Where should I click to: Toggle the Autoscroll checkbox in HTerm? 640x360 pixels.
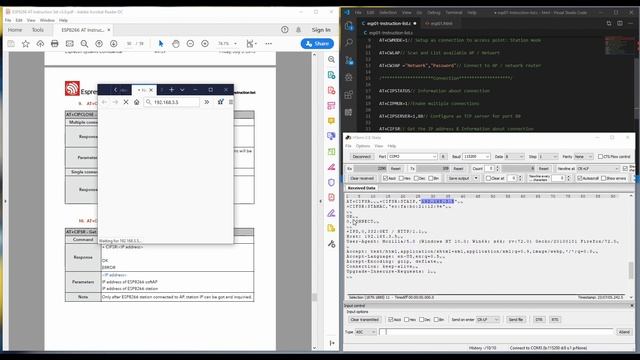click(x=580, y=178)
